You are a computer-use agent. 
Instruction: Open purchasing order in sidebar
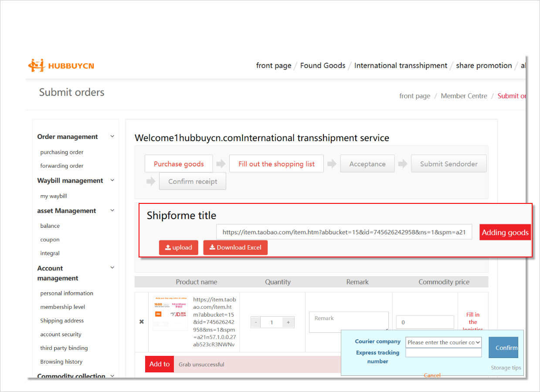pos(62,152)
